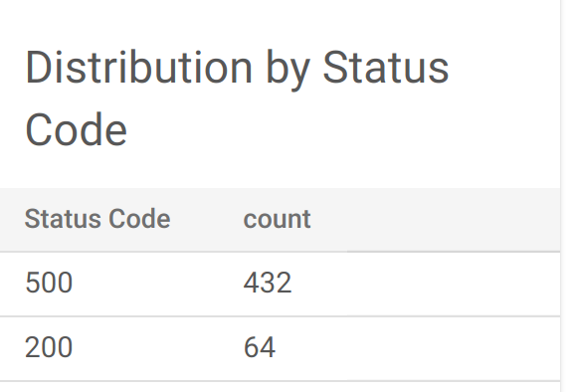Click the divider line below the 500 row

(x=280, y=316)
